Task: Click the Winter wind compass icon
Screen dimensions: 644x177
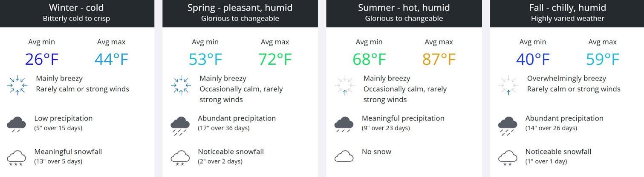Action: coord(17,85)
